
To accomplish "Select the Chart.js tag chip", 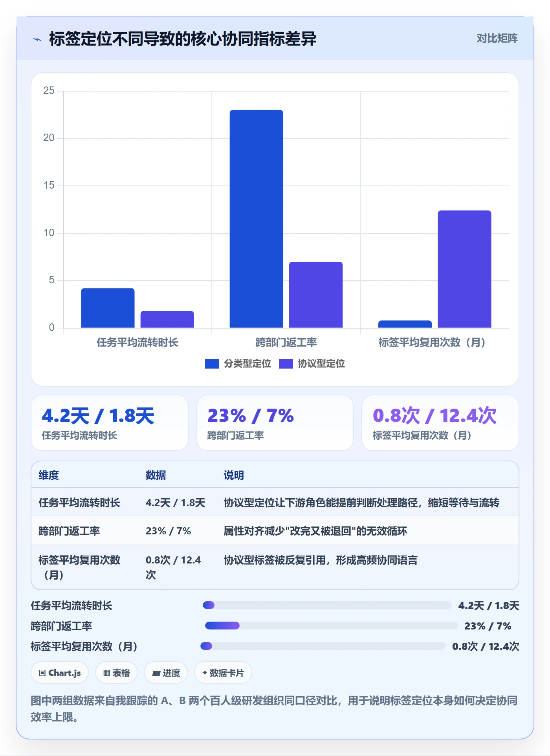I will coord(60,673).
